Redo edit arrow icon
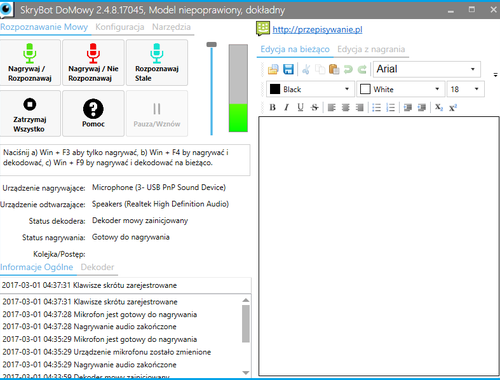The height and width of the screenshot is (380, 500). 362,69
